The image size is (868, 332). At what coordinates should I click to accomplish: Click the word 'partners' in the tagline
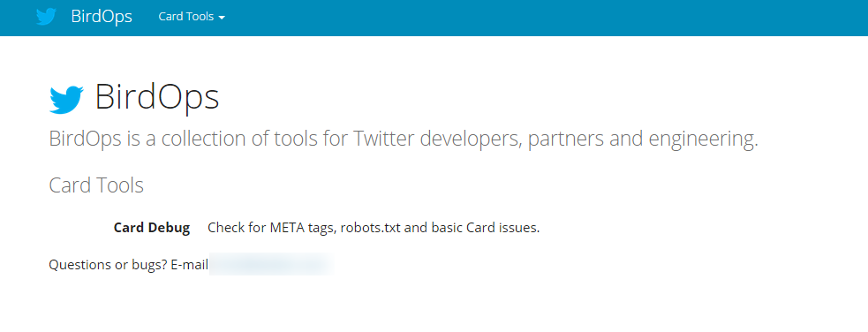(566, 140)
